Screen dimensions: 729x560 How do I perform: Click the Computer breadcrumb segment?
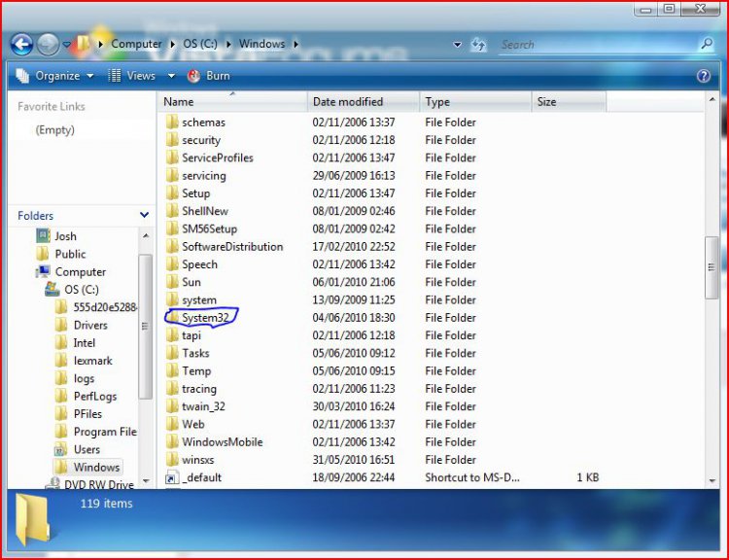coord(136,44)
